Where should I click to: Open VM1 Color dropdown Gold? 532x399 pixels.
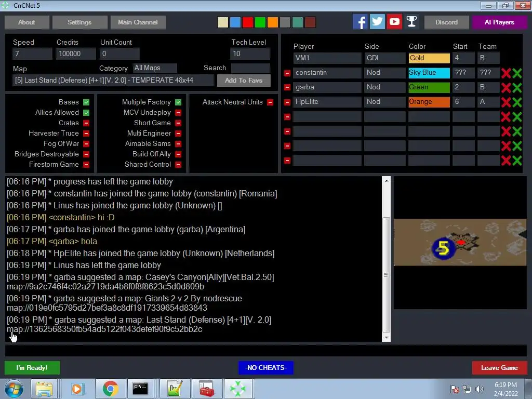(x=429, y=58)
